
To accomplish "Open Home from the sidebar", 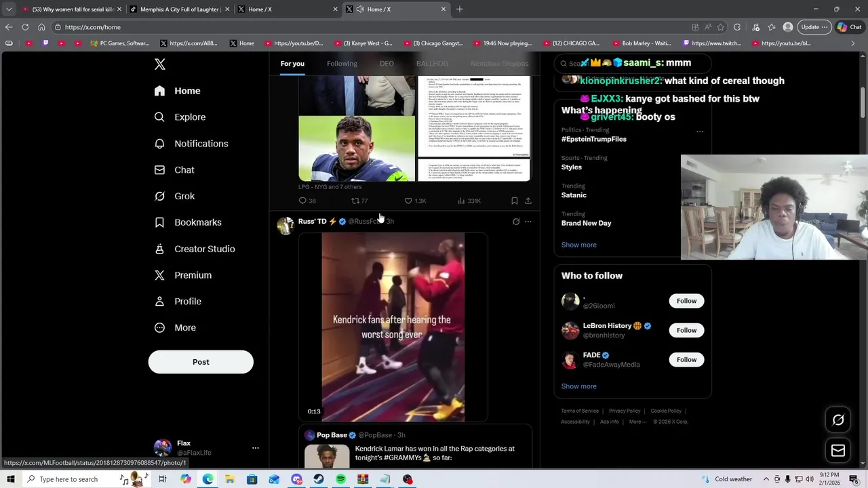I will [x=178, y=91].
